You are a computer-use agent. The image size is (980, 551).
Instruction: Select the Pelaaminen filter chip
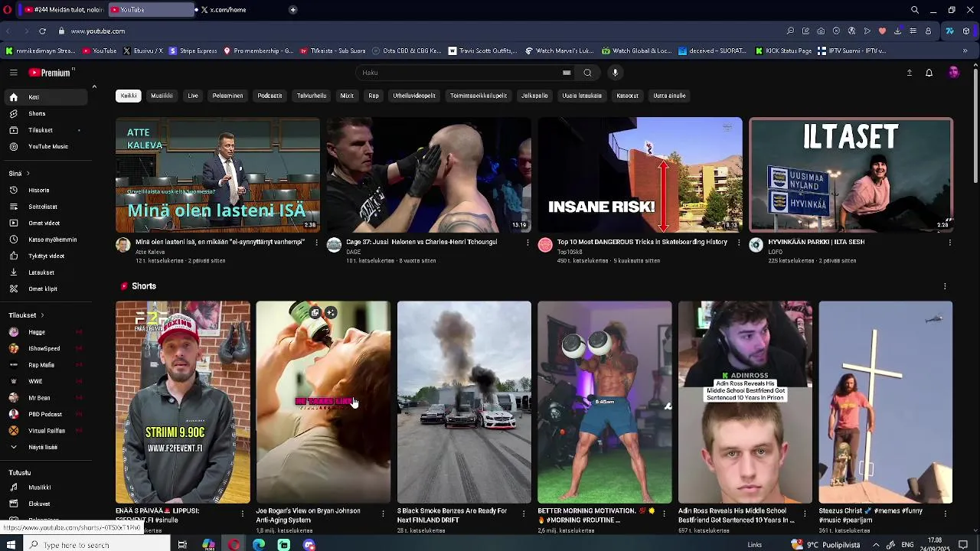227,96
